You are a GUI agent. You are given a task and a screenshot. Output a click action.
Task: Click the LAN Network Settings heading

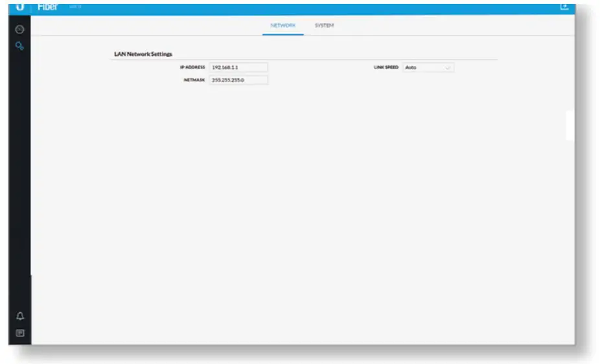tap(143, 54)
